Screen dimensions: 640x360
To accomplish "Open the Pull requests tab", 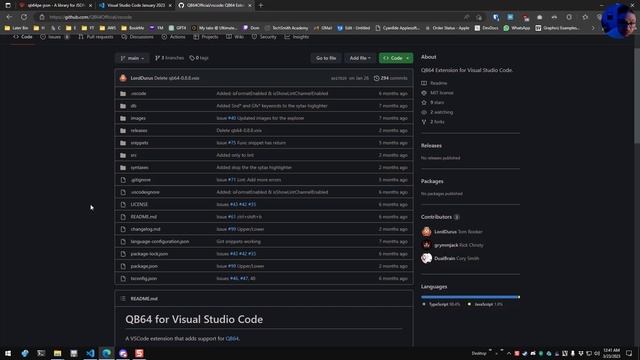I will coord(96,37).
